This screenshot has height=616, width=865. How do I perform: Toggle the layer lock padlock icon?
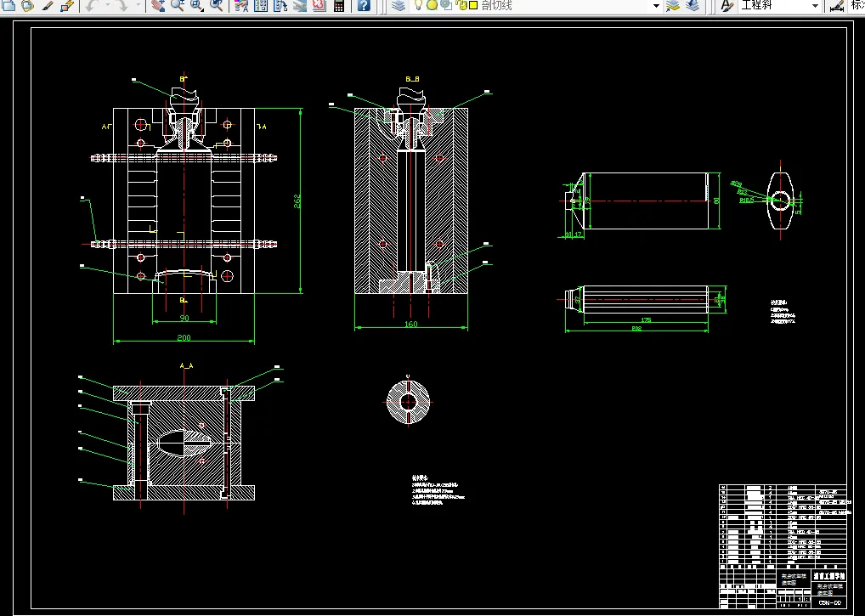point(461,5)
